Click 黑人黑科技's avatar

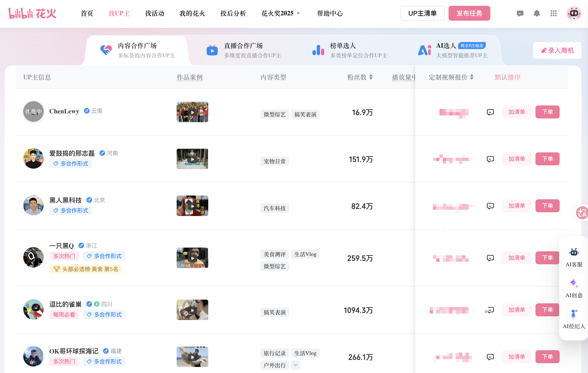(33, 205)
